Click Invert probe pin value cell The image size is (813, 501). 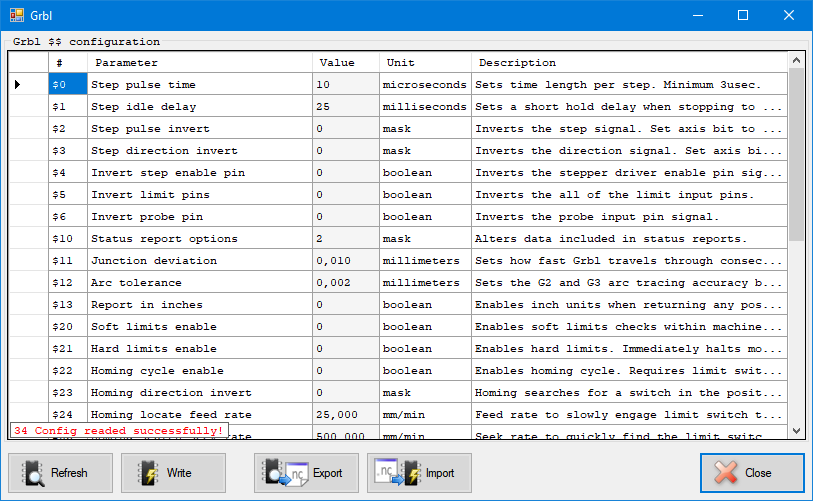pyautogui.click(x=346, y=216)
